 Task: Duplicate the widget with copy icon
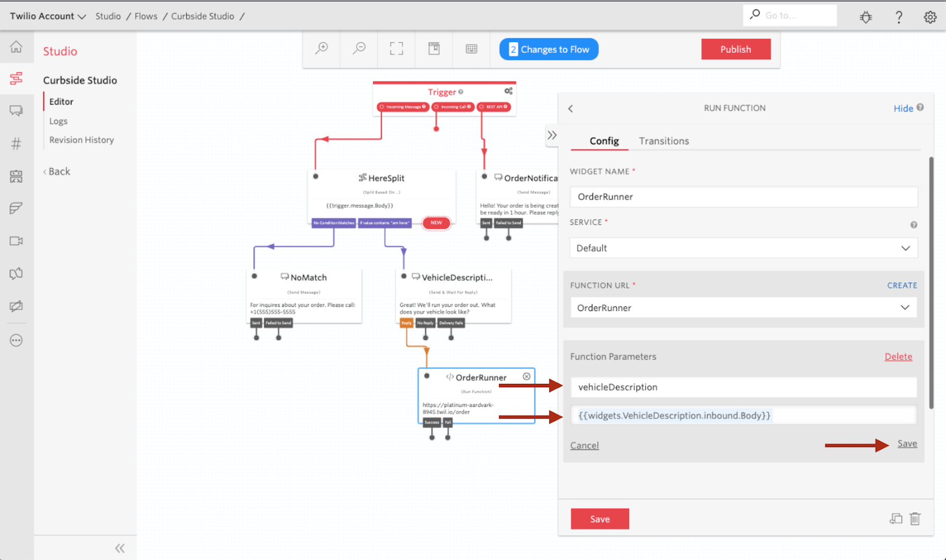click(896, 519)
